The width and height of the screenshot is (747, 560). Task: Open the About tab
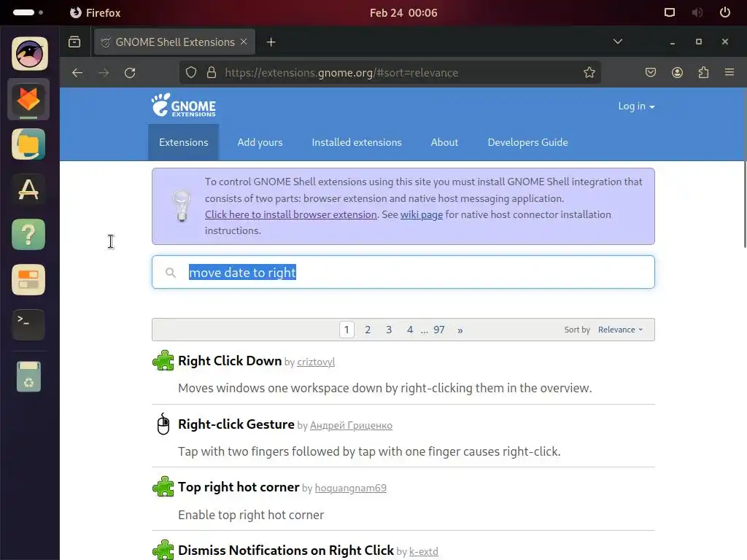[444, 142]
